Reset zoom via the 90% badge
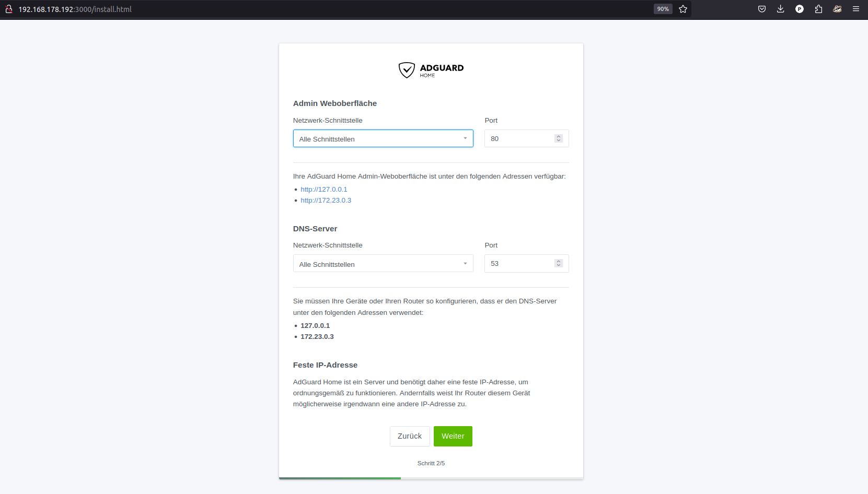The width and height of the screenshot is (868, 494). pos(663,9)
